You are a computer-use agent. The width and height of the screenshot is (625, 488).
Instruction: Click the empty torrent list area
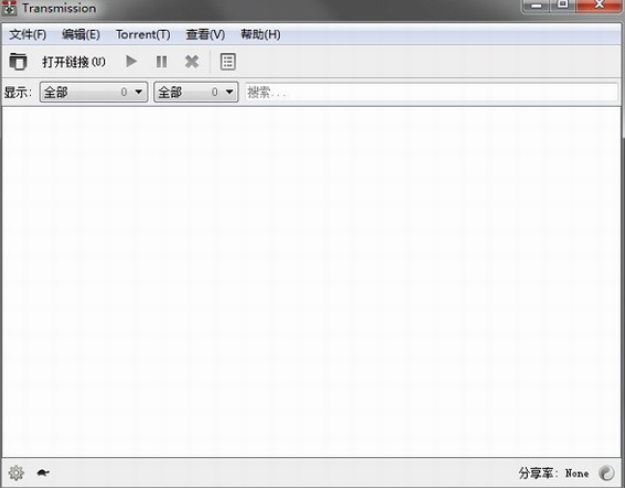312,280
